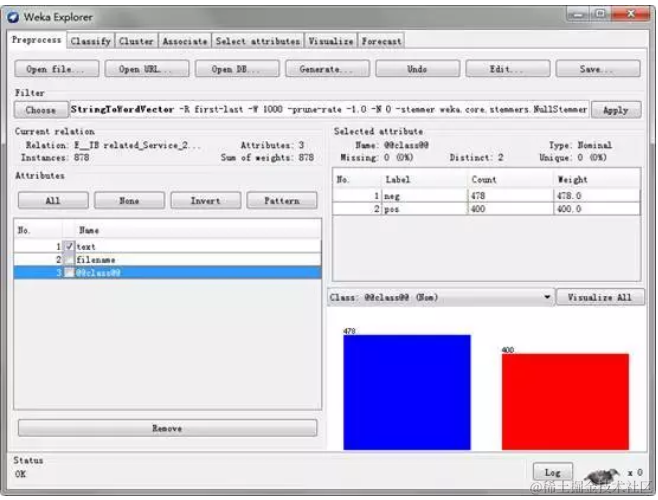This screenshot has height=500, width=658.
Task: Click the 400.0 weight cell
Action: [596, 209]
